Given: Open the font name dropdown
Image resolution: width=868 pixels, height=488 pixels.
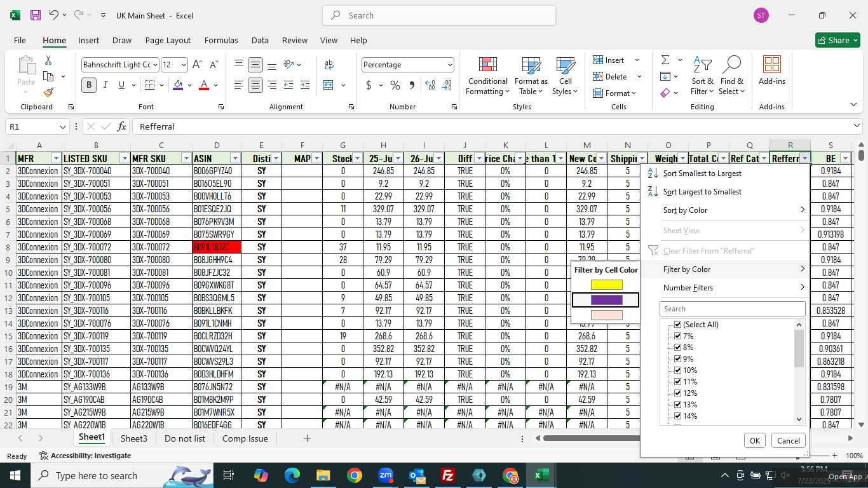Looking at the screenshot, I should 154,65.
